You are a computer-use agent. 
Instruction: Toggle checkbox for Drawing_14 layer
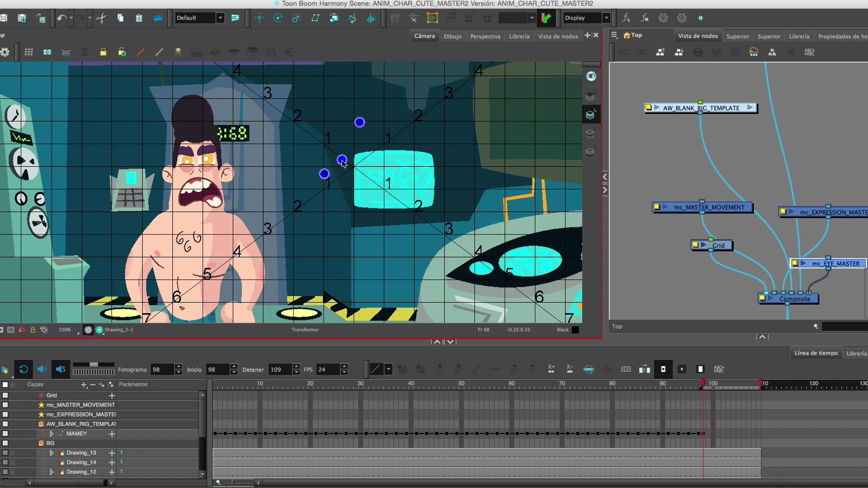pos(5,462)
